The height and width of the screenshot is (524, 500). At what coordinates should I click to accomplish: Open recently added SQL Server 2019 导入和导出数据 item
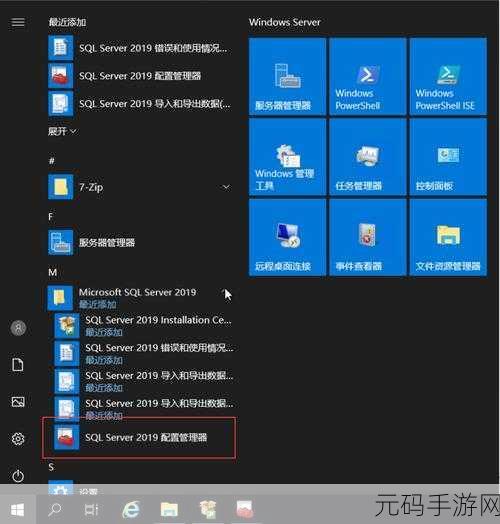[140, 104]
